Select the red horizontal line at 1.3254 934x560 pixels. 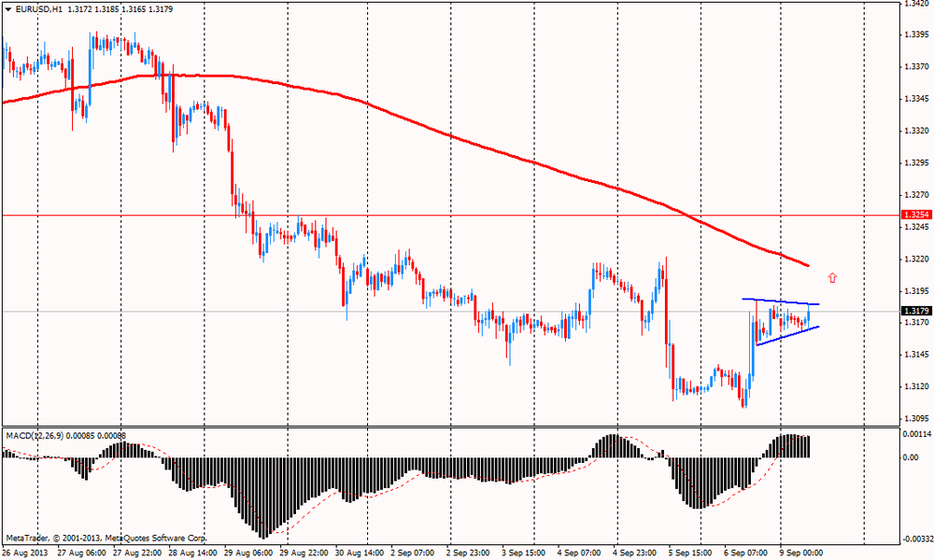(451, 216)
